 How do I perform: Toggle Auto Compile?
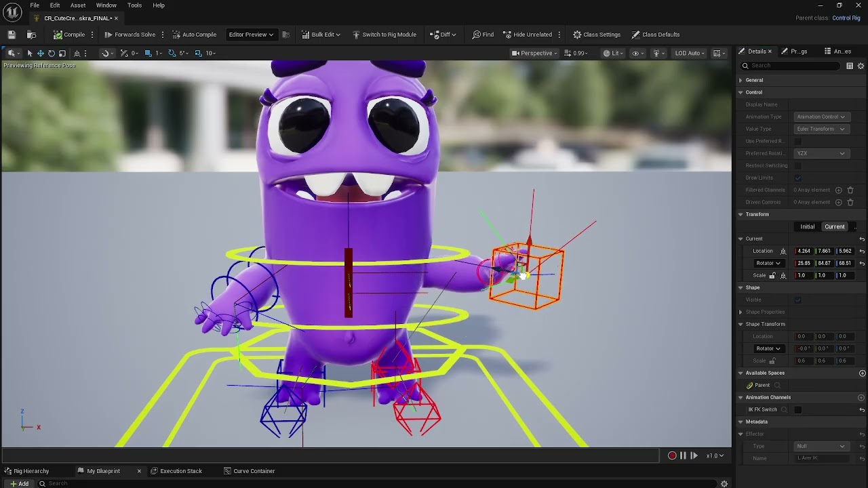pos(195,35)
